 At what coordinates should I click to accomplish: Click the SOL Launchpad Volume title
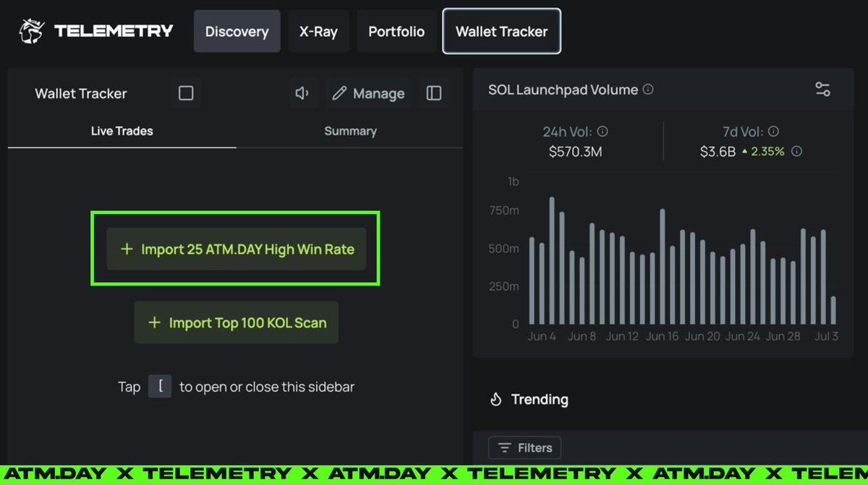click(563, 90)
